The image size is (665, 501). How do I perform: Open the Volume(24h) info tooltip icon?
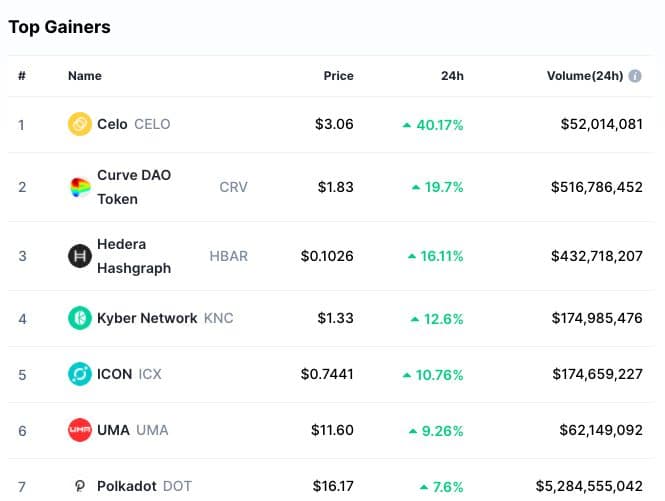coord(635,76)
